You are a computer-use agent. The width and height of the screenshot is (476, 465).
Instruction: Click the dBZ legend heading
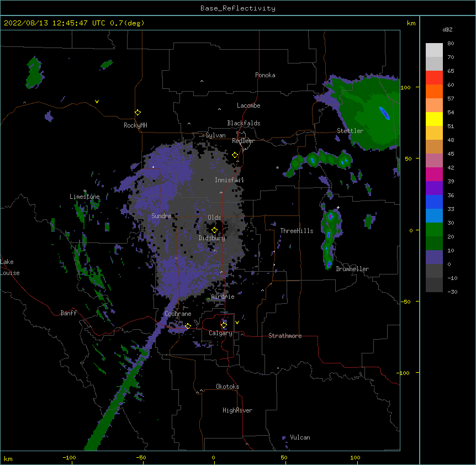coord(447,30)
